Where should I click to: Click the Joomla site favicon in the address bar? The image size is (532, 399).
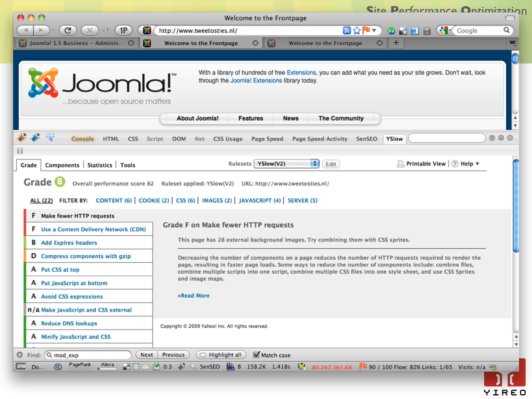pyautogui.click(x=147, y=31)
